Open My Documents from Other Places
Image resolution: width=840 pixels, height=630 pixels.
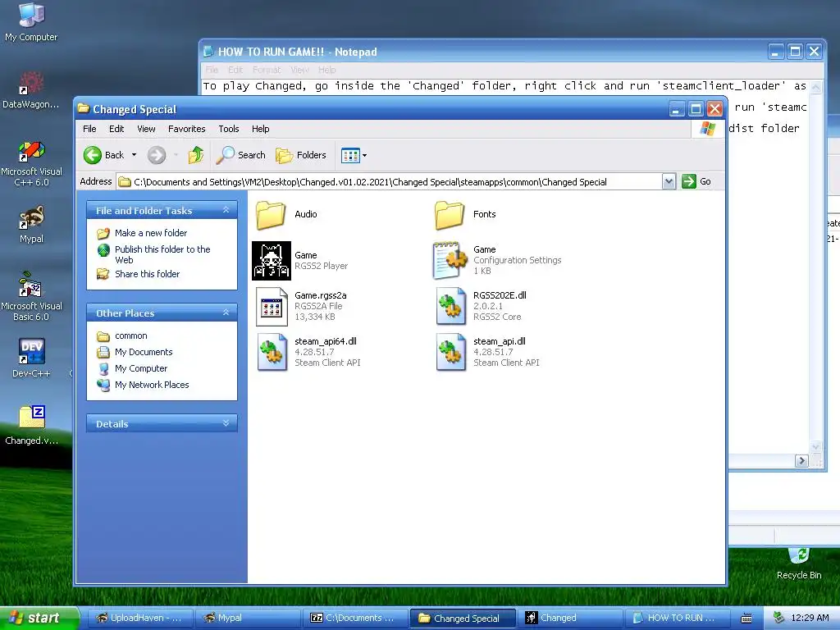144,352
